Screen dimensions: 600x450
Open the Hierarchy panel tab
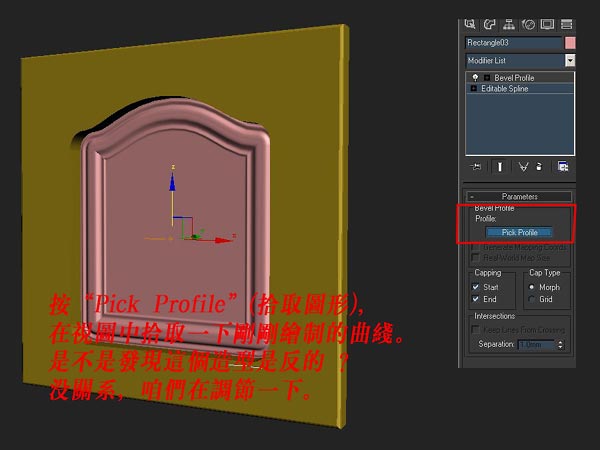coord(508,24)
